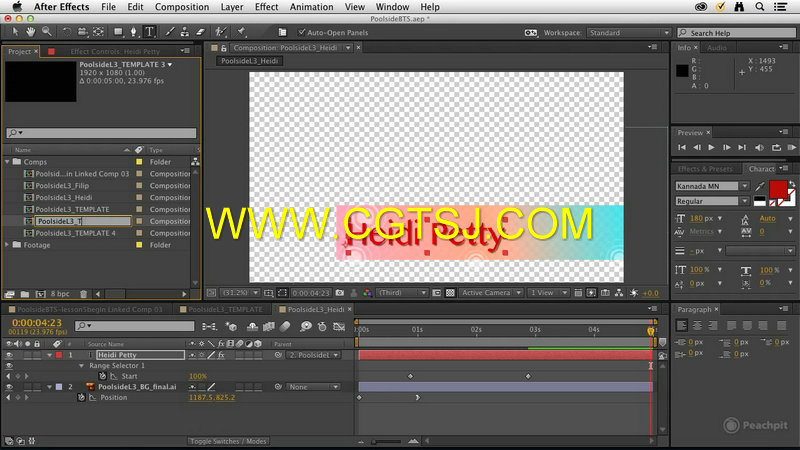Viewport: 800px width, 450px height.
Task: Click Left align text in Paragraph panel
Action: click(x=682, y=325)
